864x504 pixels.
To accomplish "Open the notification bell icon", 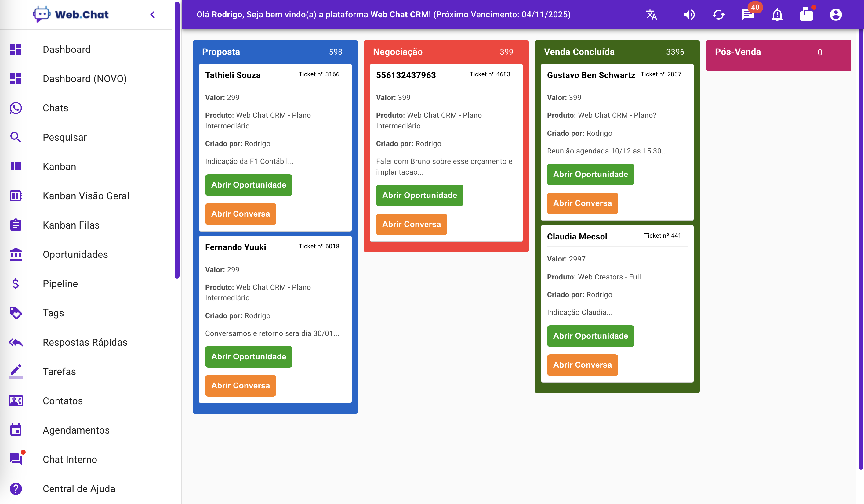I will click(777, 15).
